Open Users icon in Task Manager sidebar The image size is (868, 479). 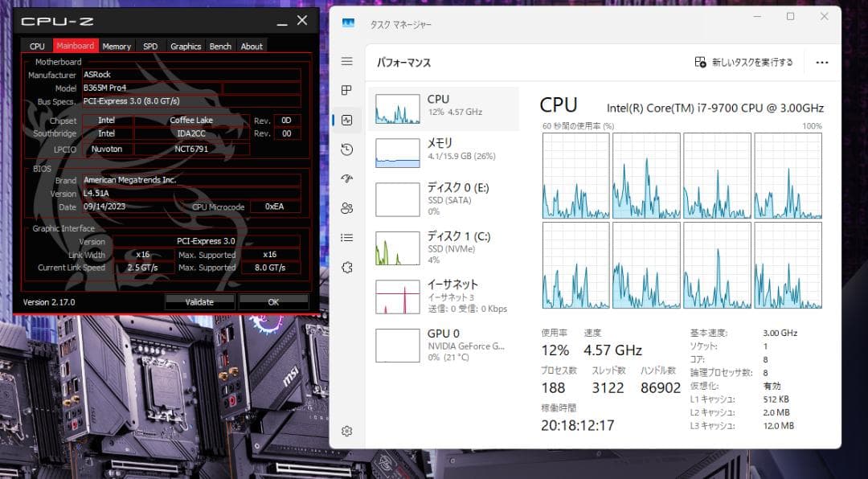pos(347,208)
